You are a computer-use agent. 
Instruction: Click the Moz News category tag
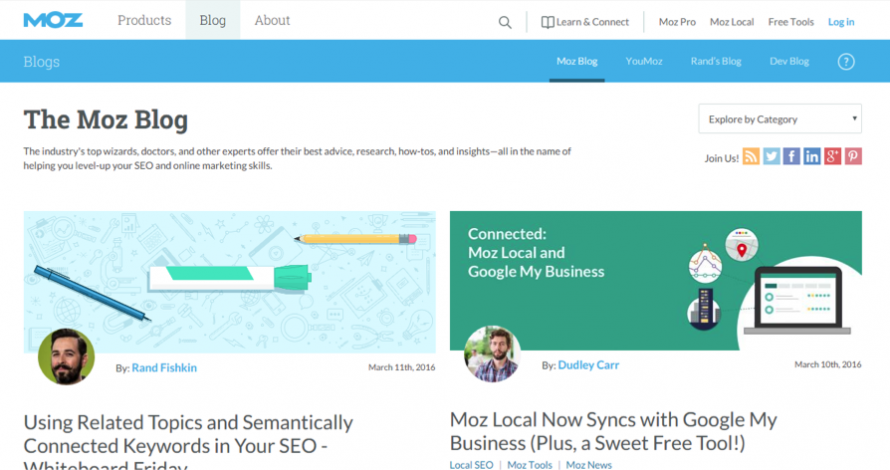coord(589,465)
